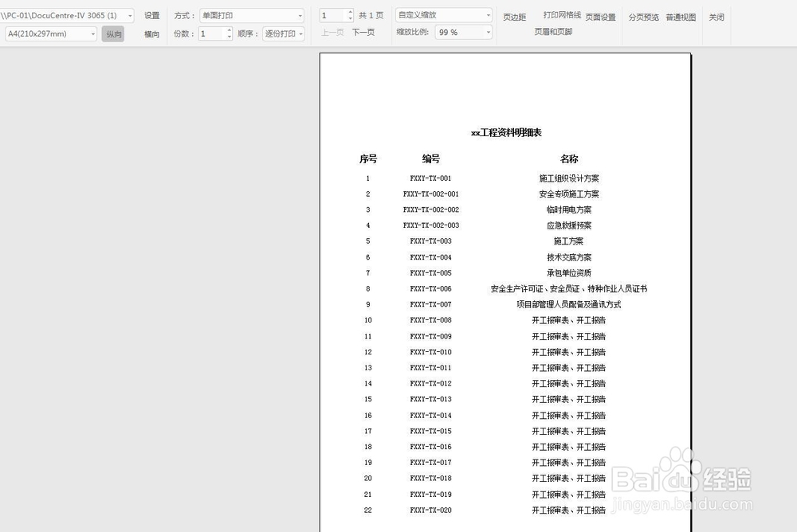Click 关闭 to close print preview
This screenshot has height=532, width=797.
(716, 16)
